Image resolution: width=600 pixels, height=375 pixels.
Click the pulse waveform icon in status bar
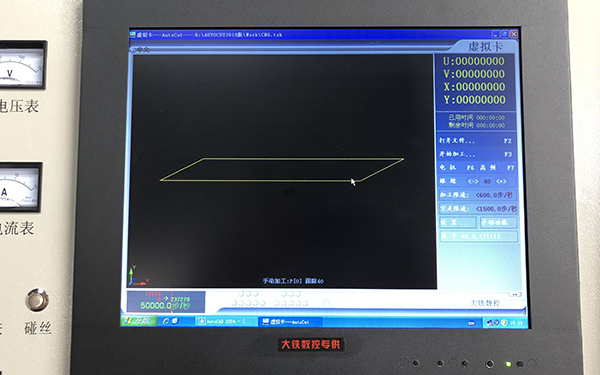pos(326,303)
